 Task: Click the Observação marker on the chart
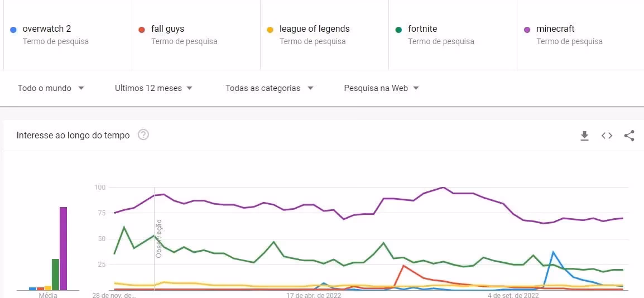[158, 238]
